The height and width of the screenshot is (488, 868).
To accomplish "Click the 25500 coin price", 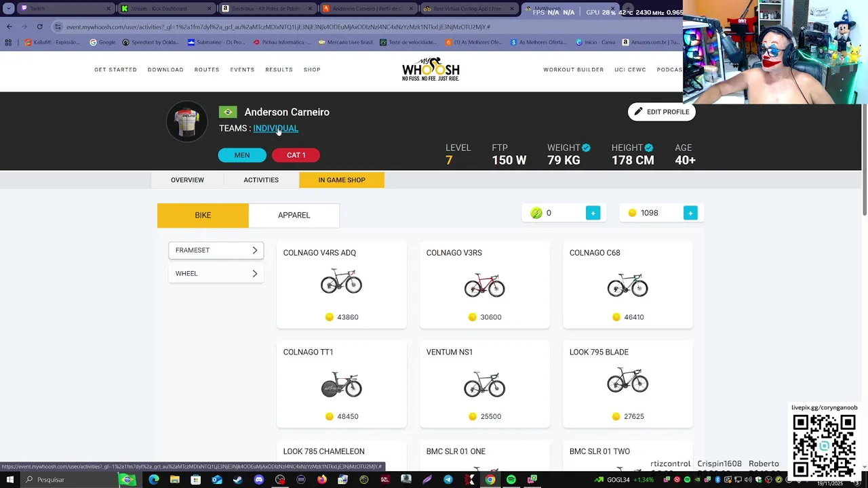I will pos(490,416).
